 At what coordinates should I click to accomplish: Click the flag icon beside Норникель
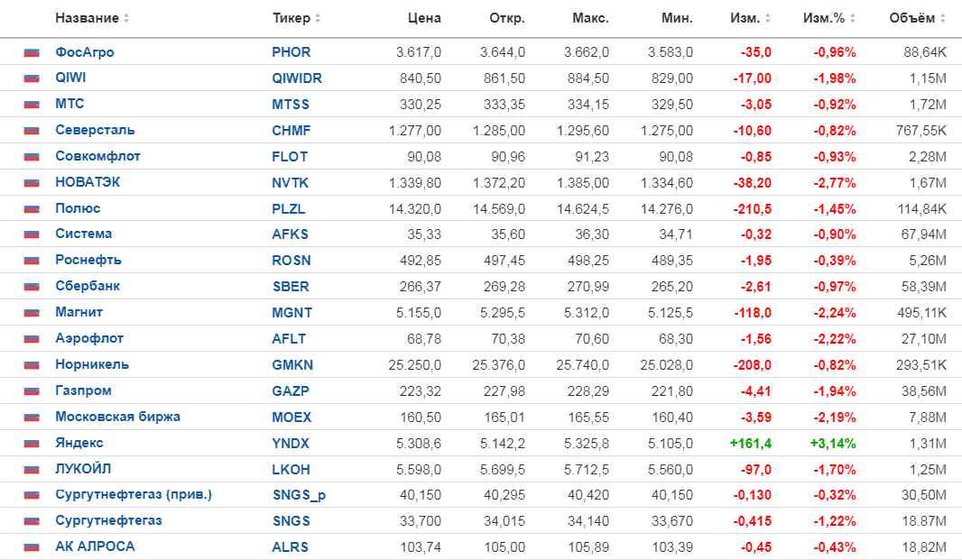(32, 365)
